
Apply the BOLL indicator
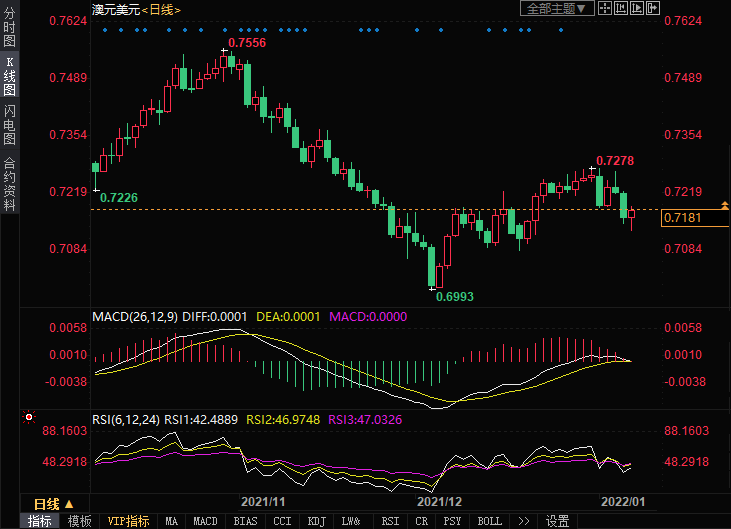tap(489, 521)
